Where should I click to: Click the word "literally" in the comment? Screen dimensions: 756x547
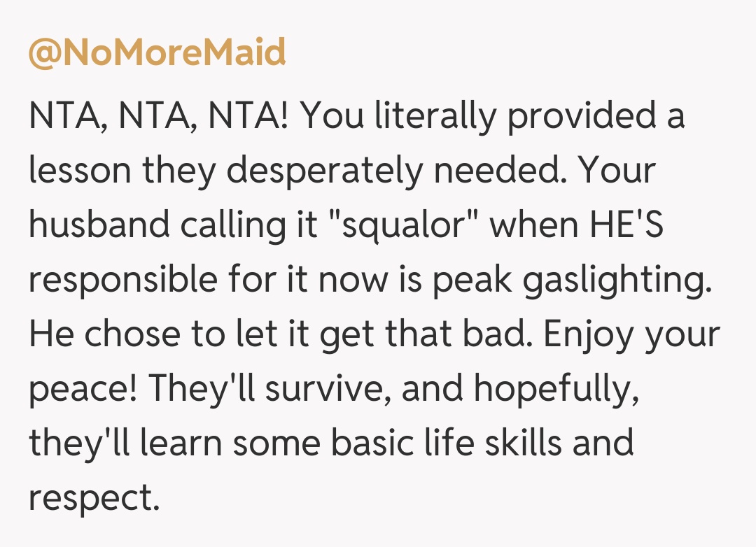pyautogui.click(x=435, y=117)
